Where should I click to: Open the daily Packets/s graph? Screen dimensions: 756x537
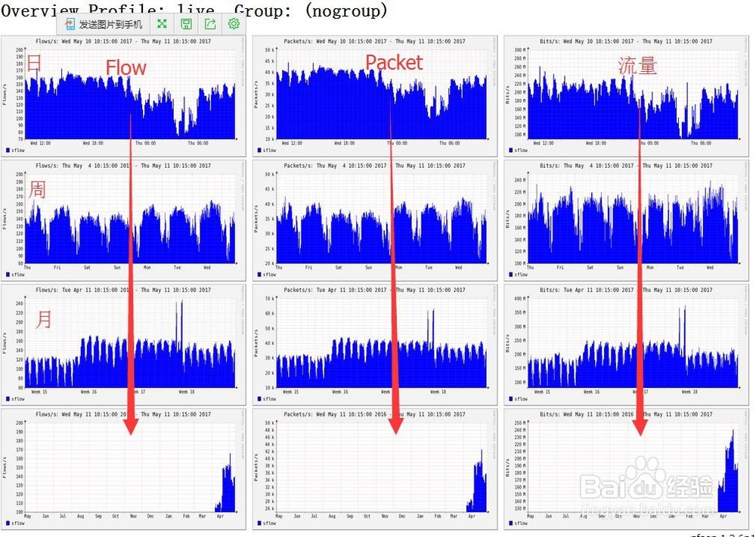[375, 96]
